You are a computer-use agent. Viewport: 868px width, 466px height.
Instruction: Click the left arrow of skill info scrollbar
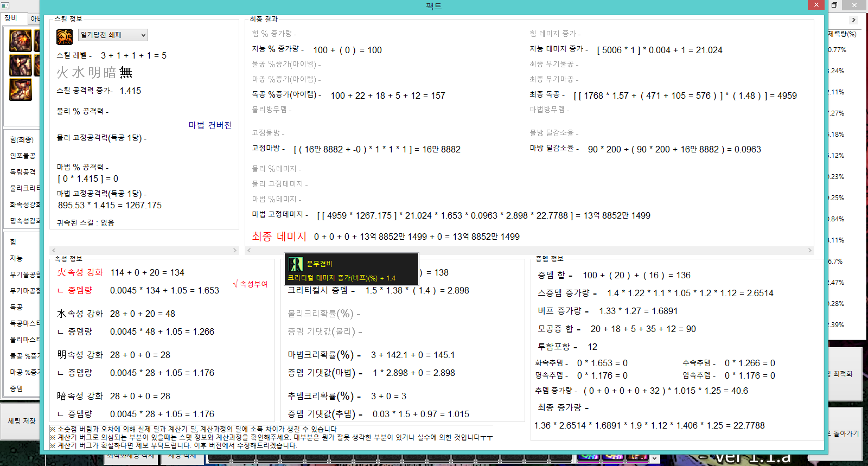[53, 251]
